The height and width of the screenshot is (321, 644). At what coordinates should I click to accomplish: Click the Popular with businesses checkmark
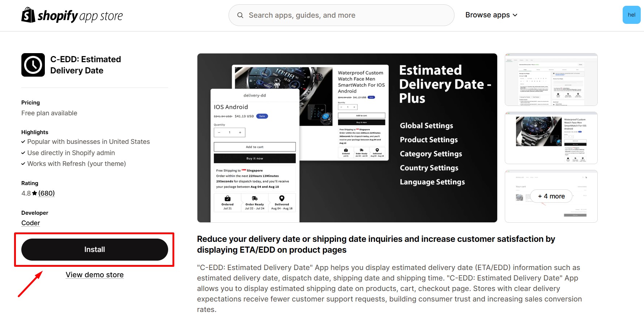23,142
